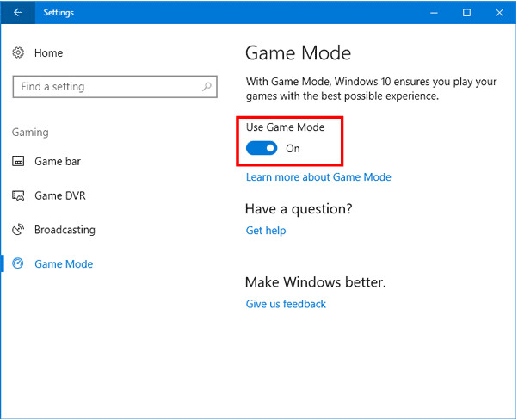Click the back arrow in title bar
This screenshot has width=518, height=420.
(x=18, y=13)
